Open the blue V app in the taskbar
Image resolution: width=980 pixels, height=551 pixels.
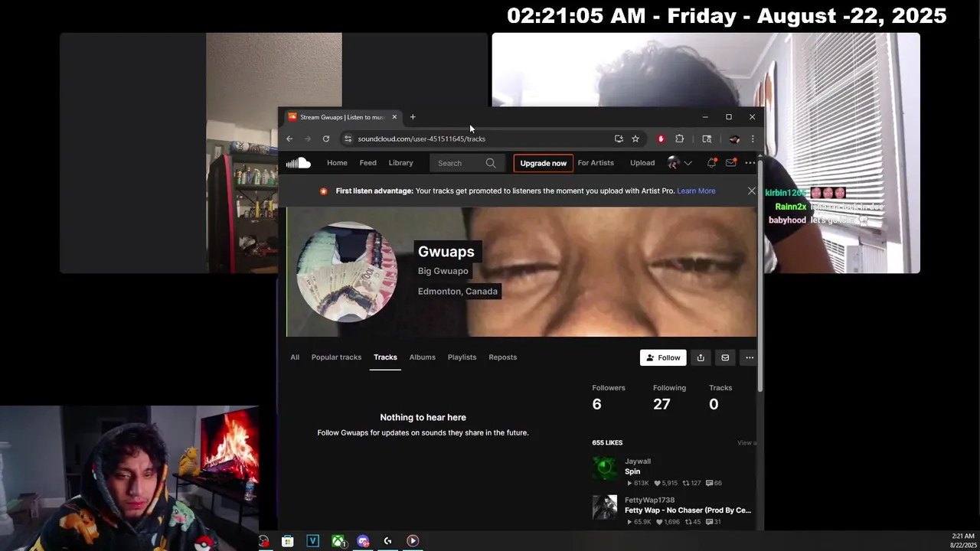click(x=312, y=541)
